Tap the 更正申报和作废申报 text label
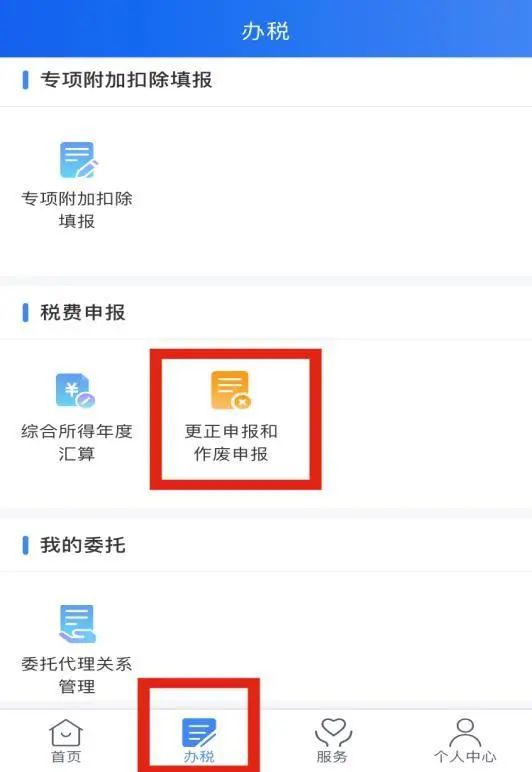 point(231,442)
